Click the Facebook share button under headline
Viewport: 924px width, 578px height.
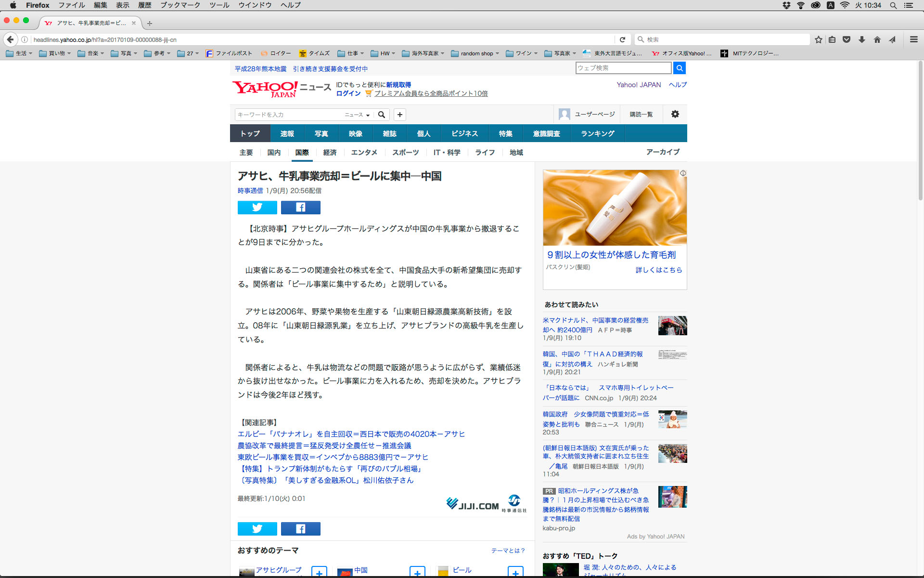coord(300,207)
